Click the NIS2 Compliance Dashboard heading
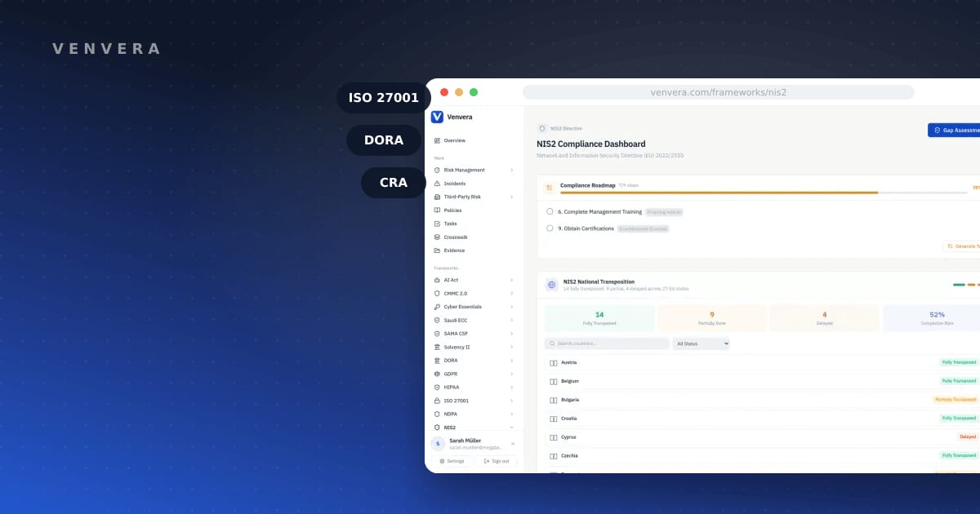The height and width of the screenshot is (514, 980). point(591,144)
